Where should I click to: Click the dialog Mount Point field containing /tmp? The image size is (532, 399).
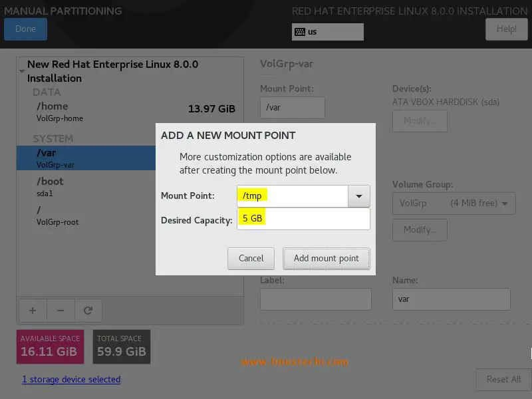point(293,196)
